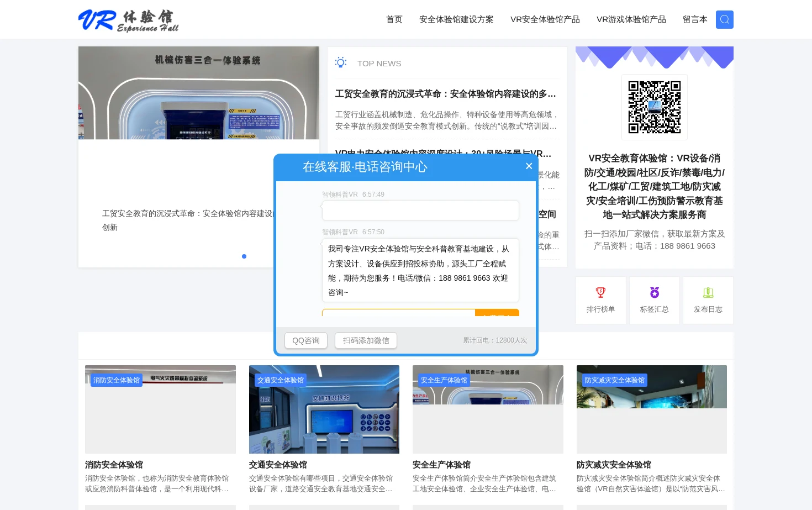
Task: Open the 工贸安全教育的沉浸式革命 news headline
Action: 446,94
